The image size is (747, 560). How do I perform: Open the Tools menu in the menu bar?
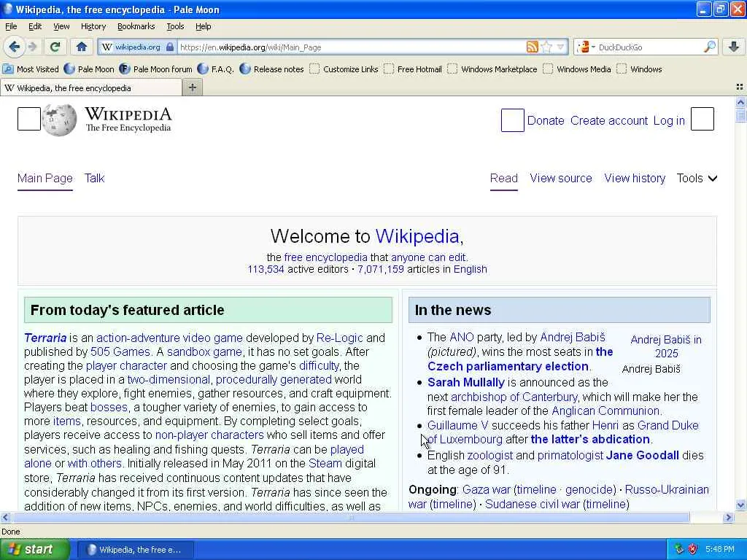coord(175,26)
